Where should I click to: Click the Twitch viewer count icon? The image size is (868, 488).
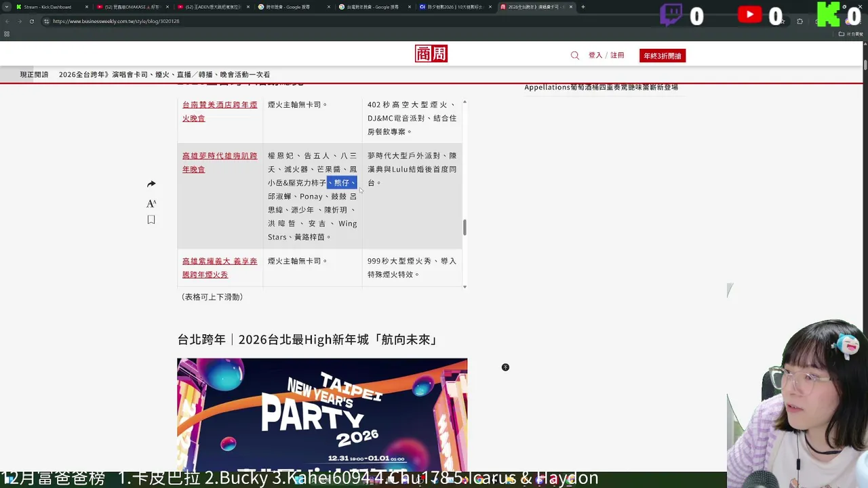(x=671, y=15)
